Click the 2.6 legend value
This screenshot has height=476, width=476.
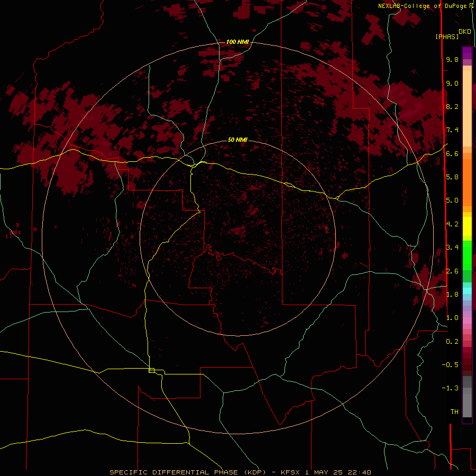click(x=452, y=271)
